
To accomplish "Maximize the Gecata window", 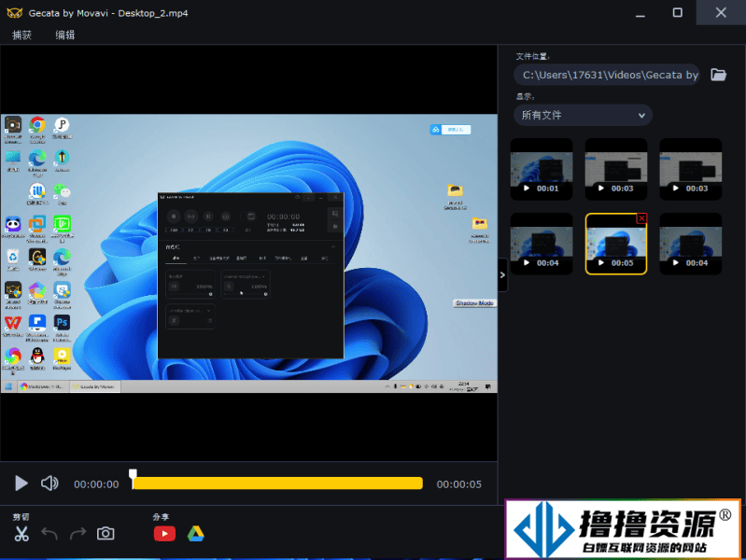I will [x=678, y=13].
